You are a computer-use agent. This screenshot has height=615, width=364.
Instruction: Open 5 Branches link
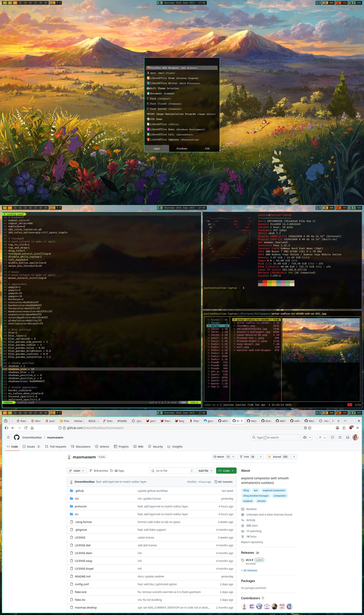[x=99, y=471]
